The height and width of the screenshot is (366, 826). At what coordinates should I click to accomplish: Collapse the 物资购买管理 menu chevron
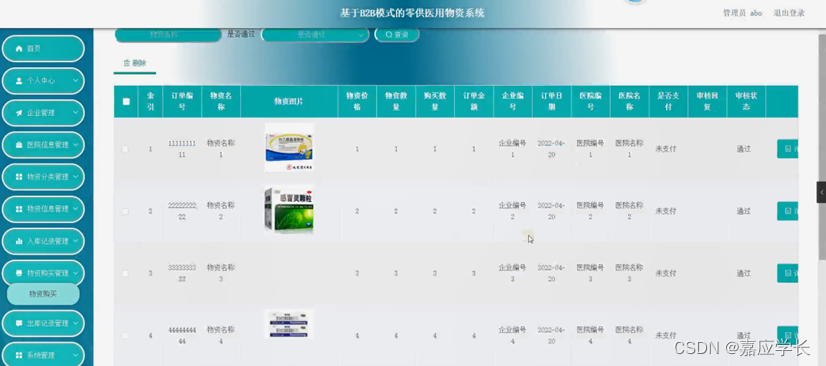(x=75, y=273)
